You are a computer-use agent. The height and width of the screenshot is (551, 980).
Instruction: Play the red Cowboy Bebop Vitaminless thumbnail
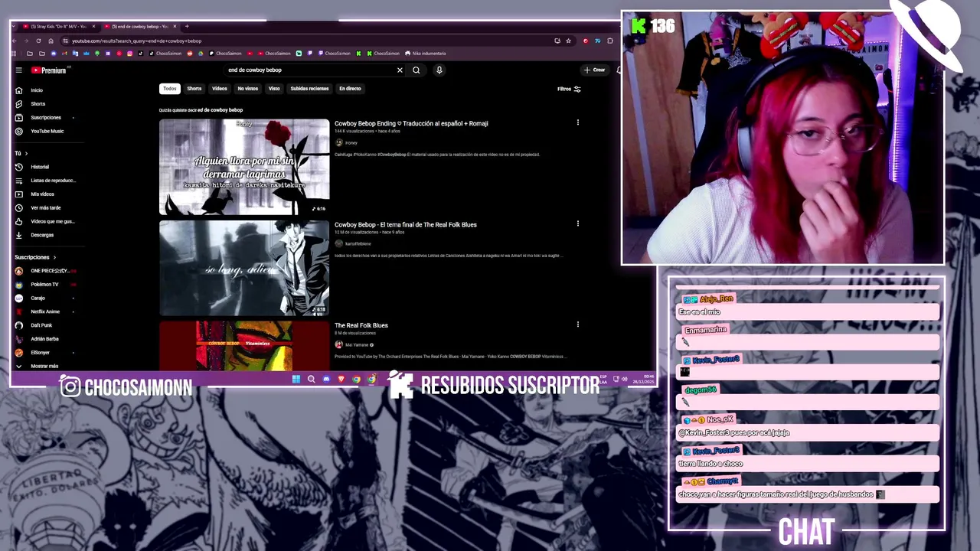(244, 346)
